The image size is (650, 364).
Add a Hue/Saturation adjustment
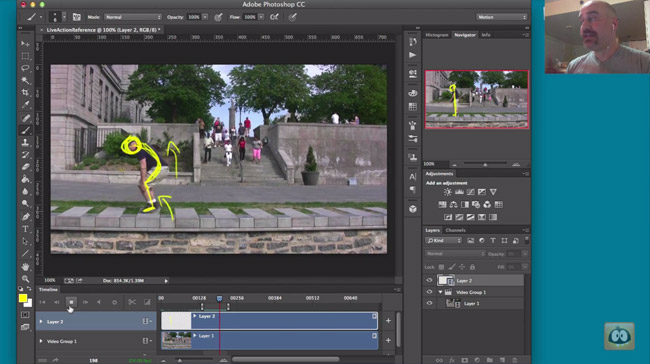[x=442, y=204]
